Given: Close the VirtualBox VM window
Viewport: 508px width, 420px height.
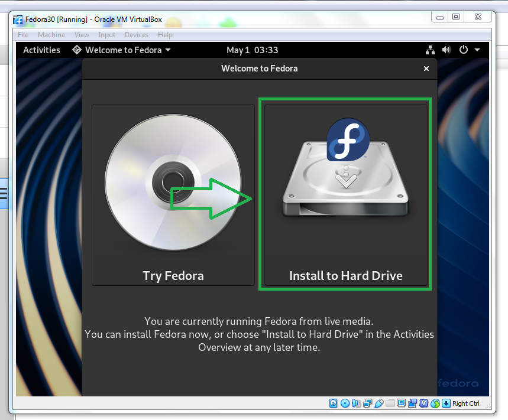Looking at the screenshot, I should 478,17.
